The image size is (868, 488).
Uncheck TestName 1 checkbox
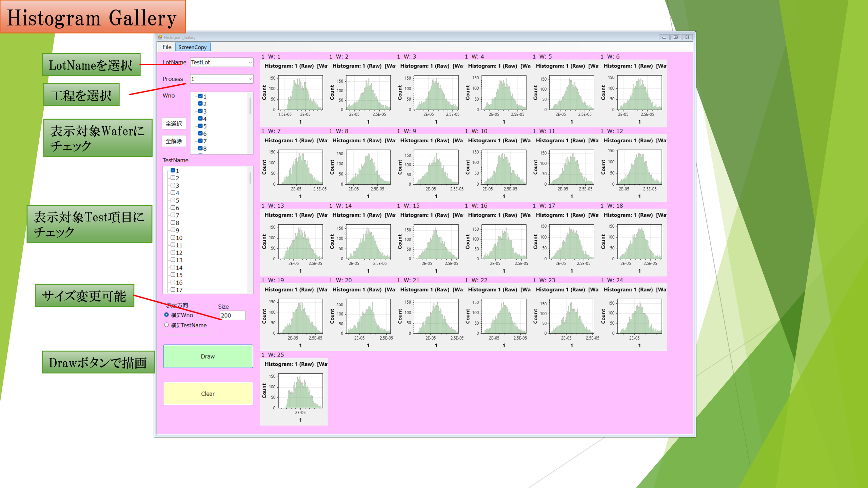[173, 170]
